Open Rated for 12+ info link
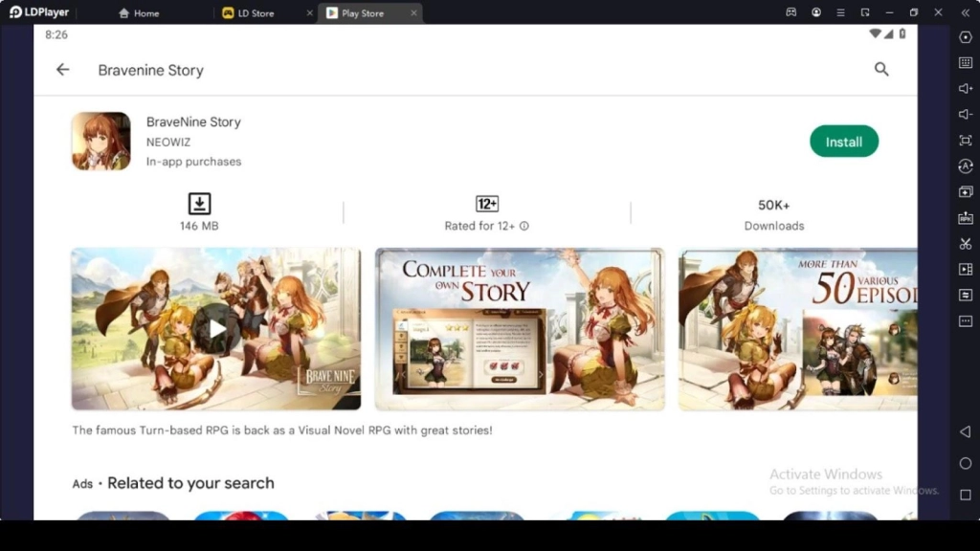Screen dimensions: 980x551 pos(523,227)
